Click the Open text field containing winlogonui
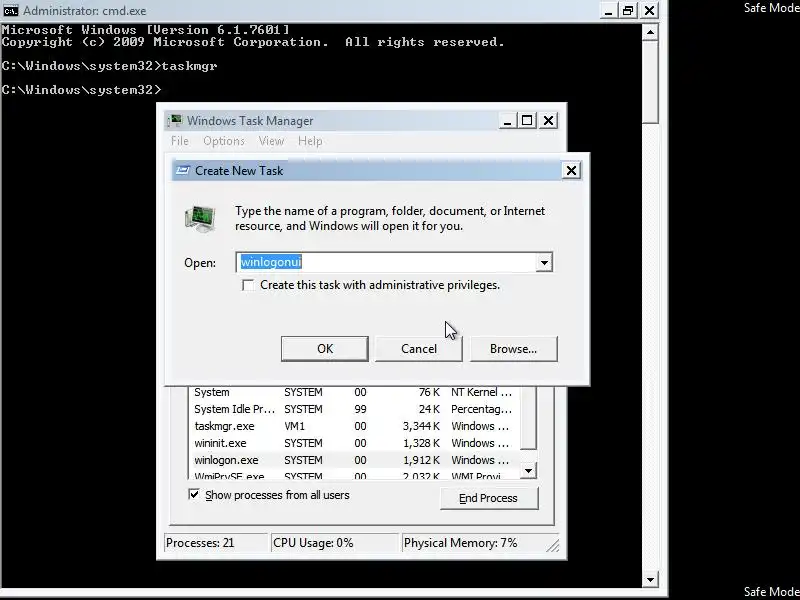Viewport: 800px width, 600px height. point(386,262)
